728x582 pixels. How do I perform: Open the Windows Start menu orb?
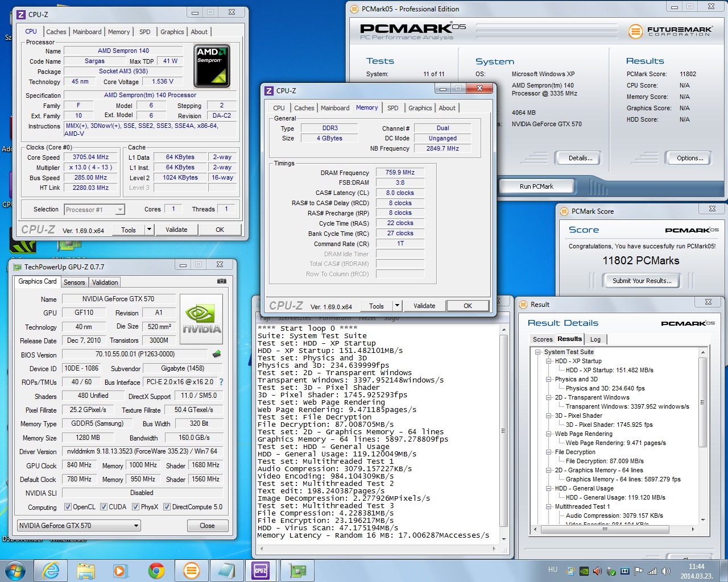tap(15, 570)
